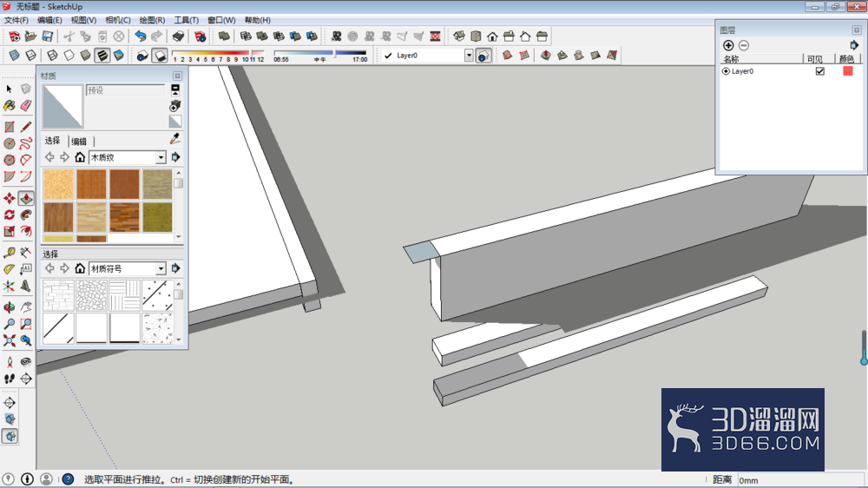Image resolution: width=868 pixels, height=488 pixels.
Task: Open the 工具(T) menu
Action: tap(186, 20)
